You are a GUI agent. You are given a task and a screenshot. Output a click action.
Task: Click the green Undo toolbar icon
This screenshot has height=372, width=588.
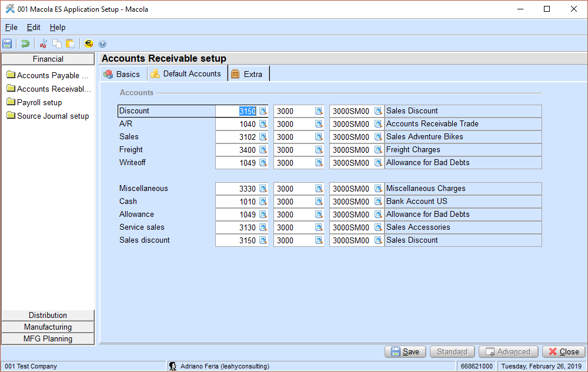(25, 43)
